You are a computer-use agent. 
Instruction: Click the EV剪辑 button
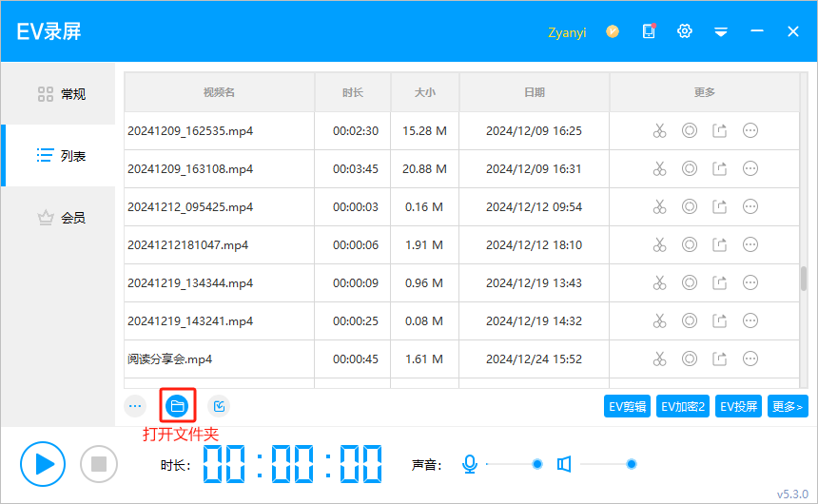click(x=628, y=407)
